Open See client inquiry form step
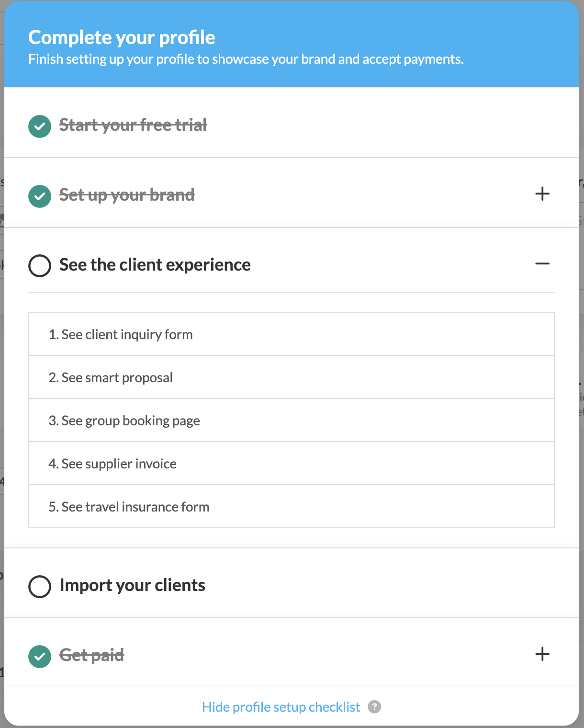This screenshot has height=728, width=584. [x=121, y=334]
